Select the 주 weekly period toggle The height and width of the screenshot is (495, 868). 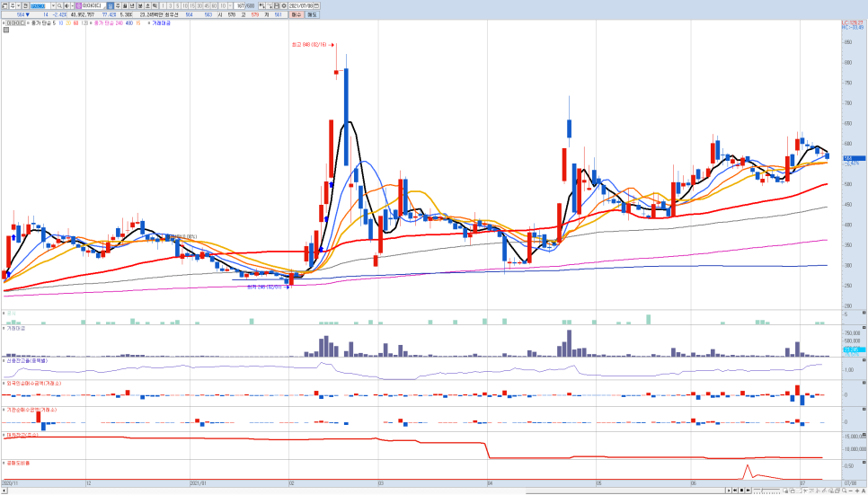tap(118, 5)
